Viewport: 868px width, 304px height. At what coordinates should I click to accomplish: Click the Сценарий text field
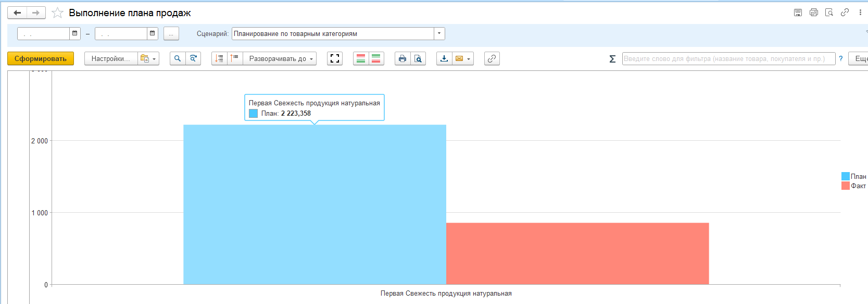[333, 33]
